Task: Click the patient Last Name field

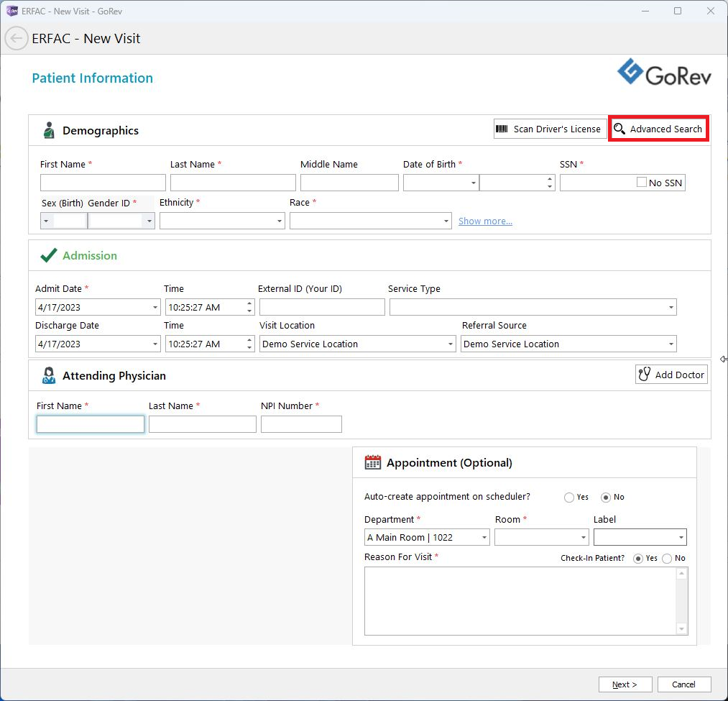Action: [233, 183]
